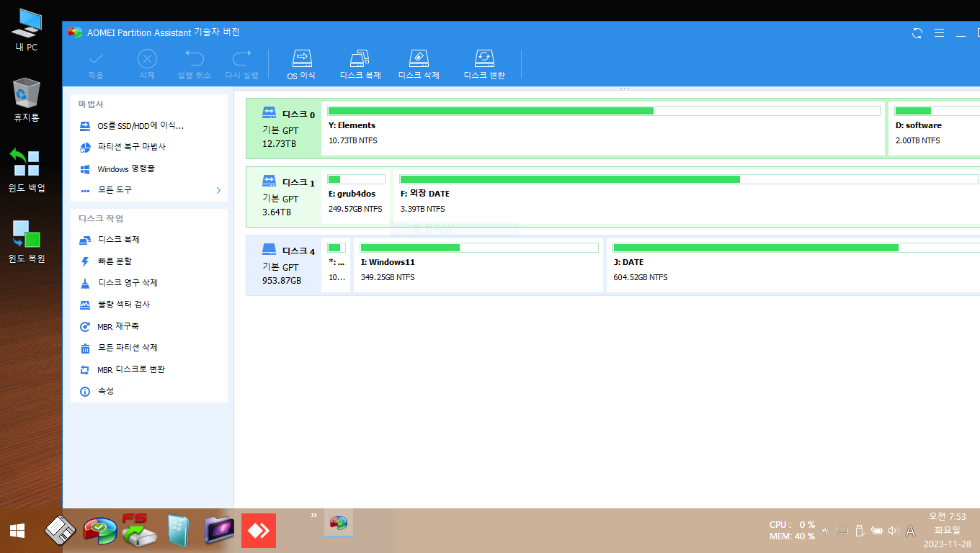Select the F: 외장 DATE partition
This screenshot has width=980, height=553.
click(x=687, y=197)
